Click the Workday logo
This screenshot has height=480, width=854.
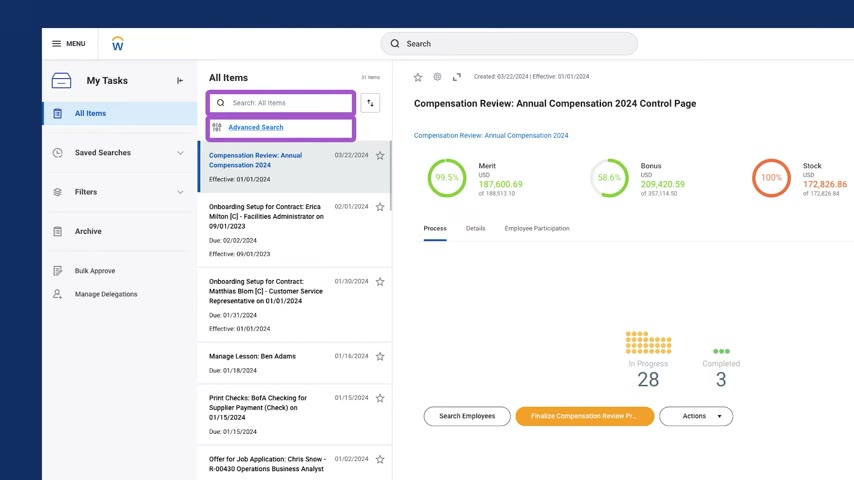tap(117, 44)
